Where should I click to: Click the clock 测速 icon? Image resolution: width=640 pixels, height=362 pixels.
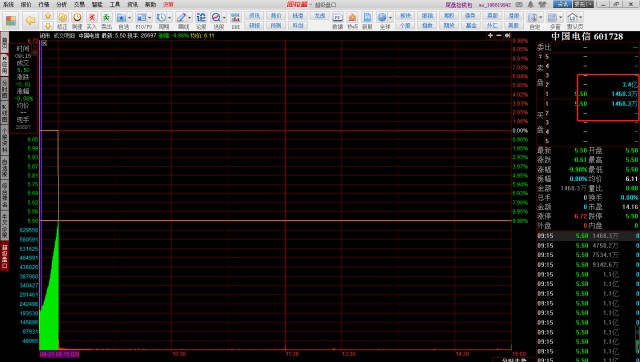pyautogui.click(x=77, y=20)
